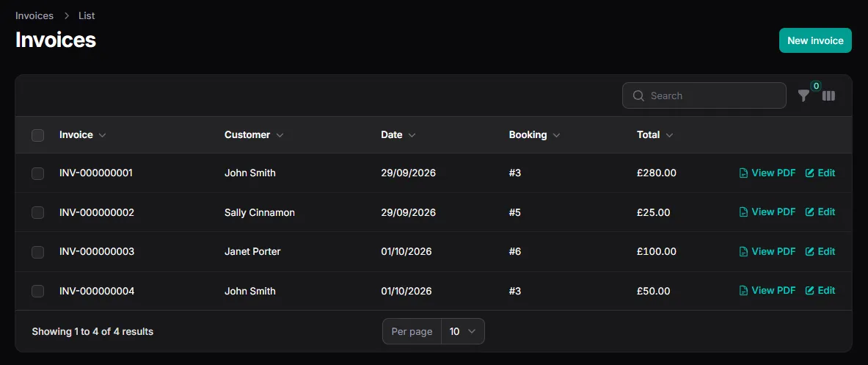Edit link text for INV-000000004

click(x=826, y=290)
